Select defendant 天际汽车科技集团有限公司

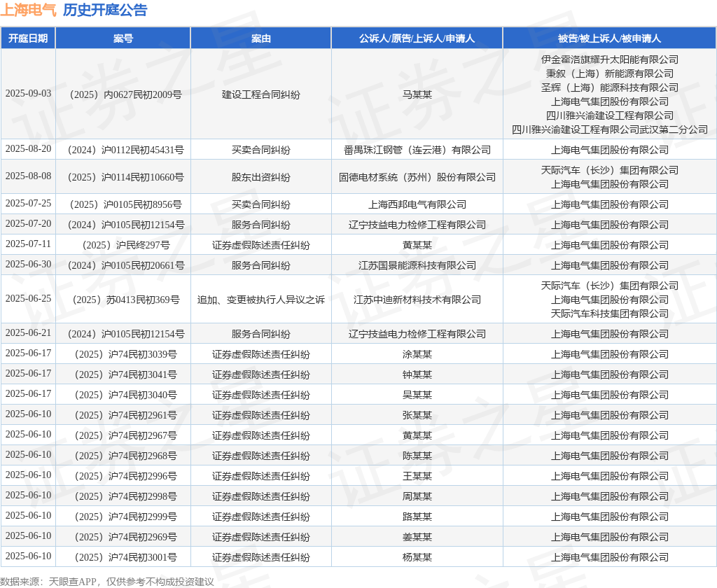(610, 314)
